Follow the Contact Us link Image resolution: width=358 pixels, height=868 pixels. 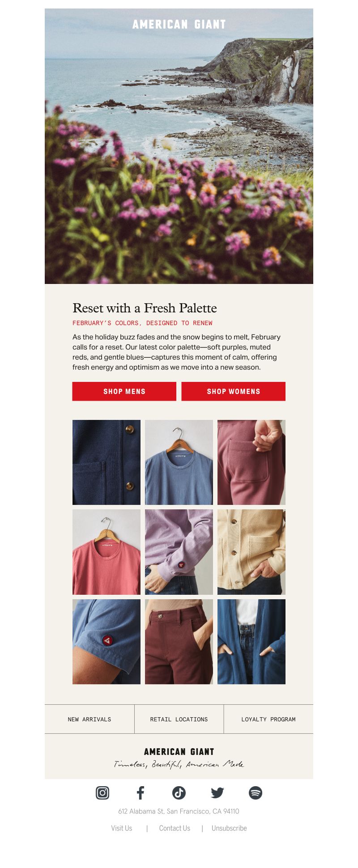tap(175, 828)
